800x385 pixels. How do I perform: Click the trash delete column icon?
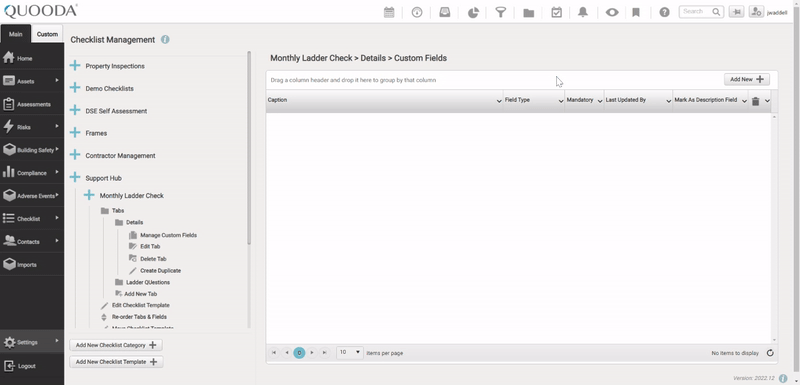coord(756,101)
